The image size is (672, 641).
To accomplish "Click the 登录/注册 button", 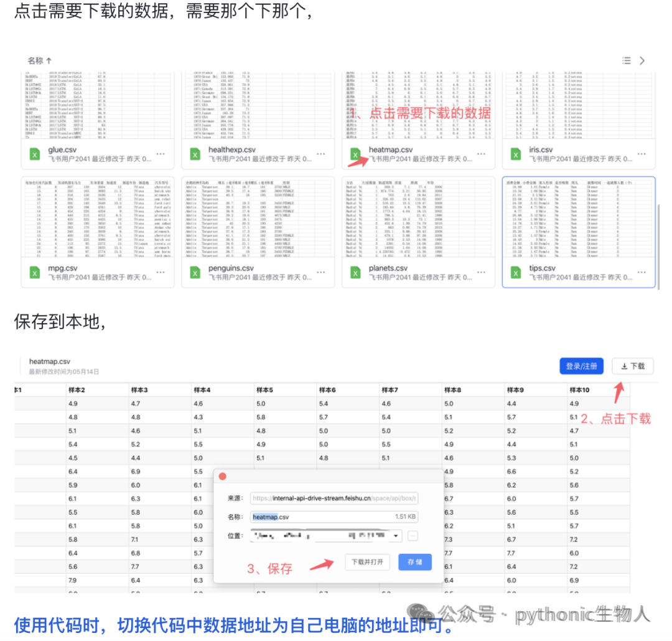I will coord(581,366).
